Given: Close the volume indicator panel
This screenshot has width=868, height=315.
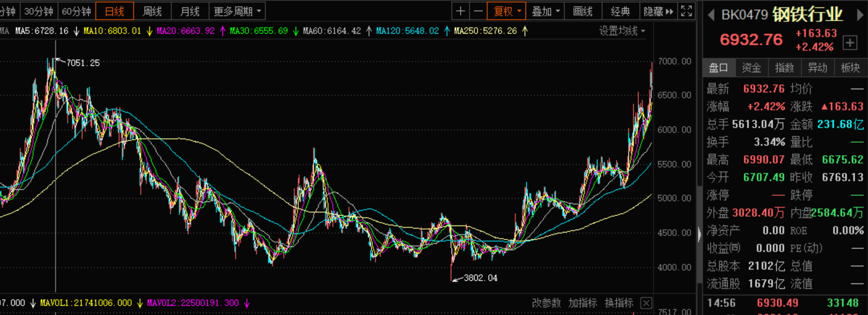Looking at the screenshot, I should tap(646, 303).
